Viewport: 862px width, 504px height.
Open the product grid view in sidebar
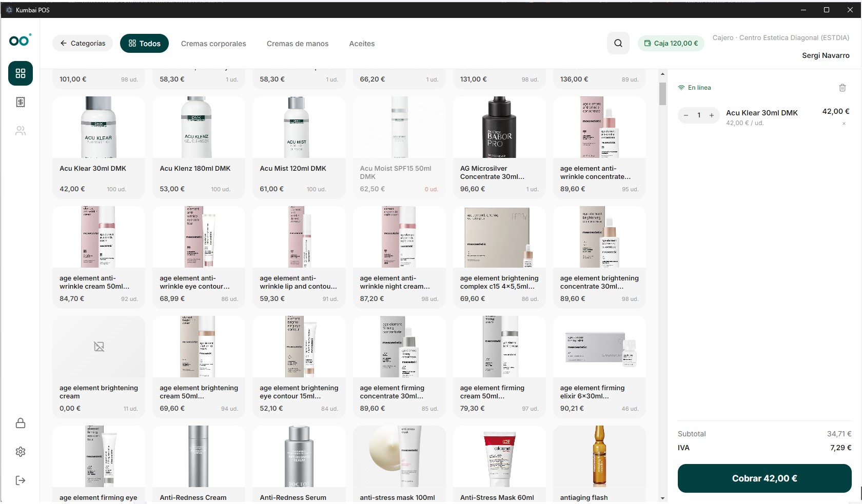tap(21, 73)
